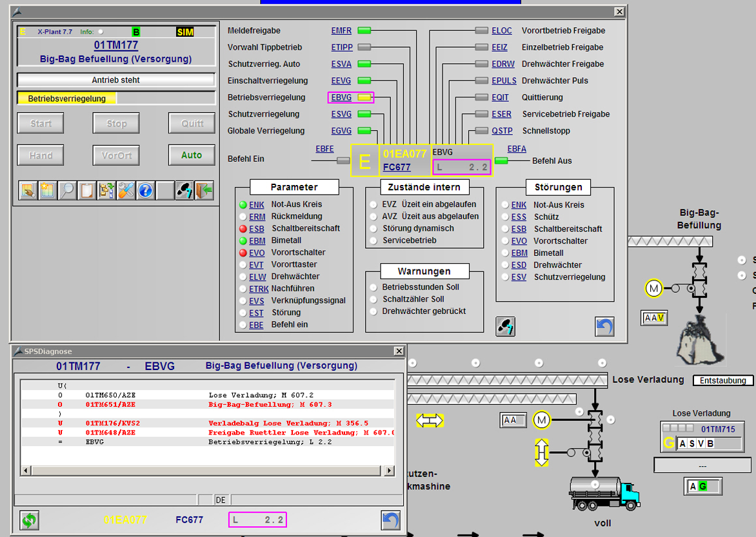756x537 pixels.
Task: Select the Störung dynamisch indicator
Action: pyautogui.click(x=374, y=229)
